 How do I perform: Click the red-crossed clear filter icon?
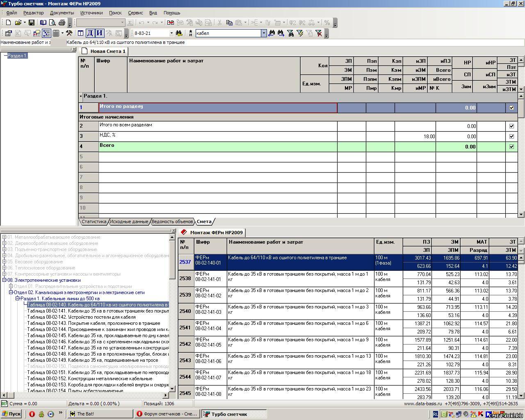tap(319, 33)
